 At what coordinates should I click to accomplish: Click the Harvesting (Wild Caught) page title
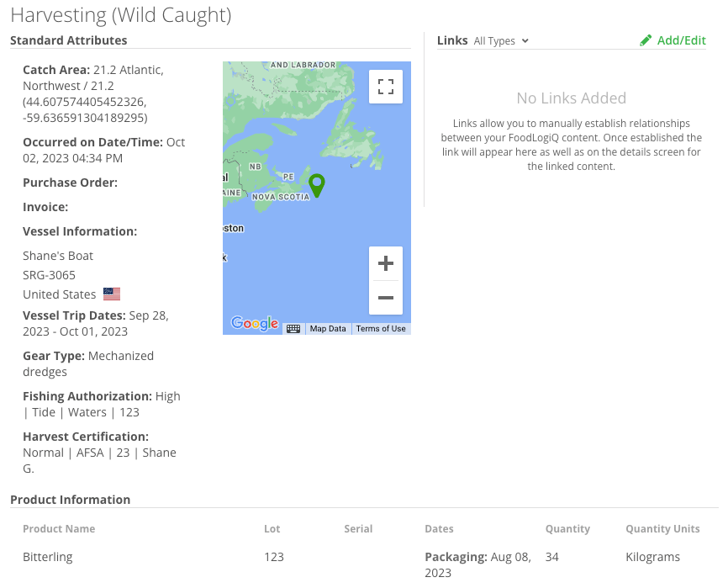point(121,15)
